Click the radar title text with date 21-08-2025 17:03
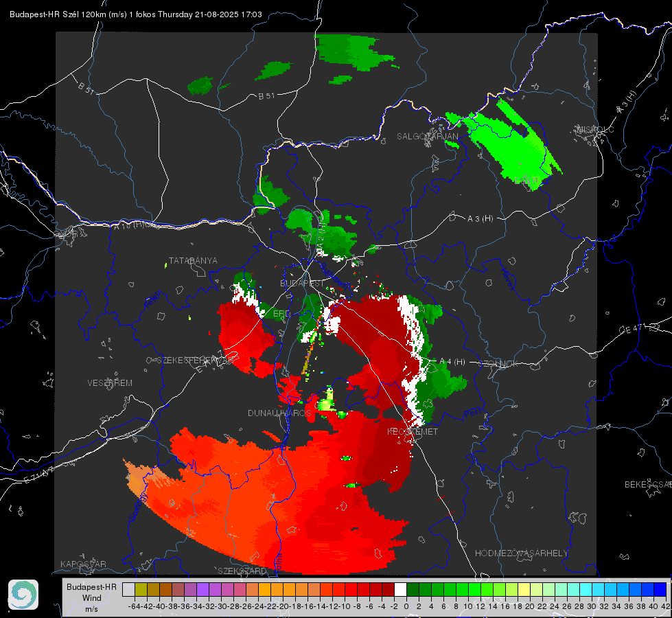The width and height of the screenshot is (672, 618). 136,14
